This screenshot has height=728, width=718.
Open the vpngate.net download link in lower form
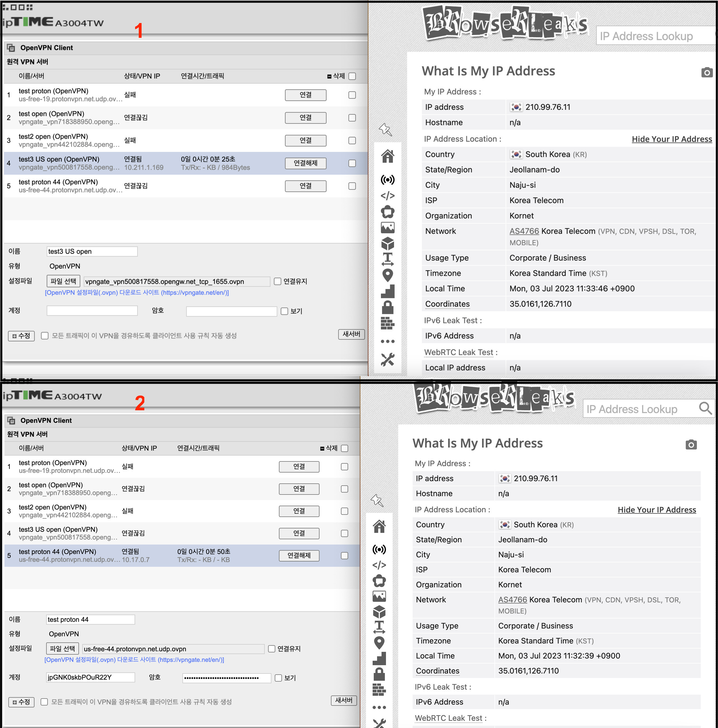134,660
